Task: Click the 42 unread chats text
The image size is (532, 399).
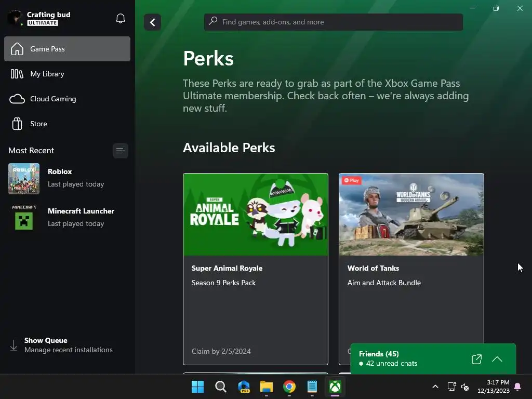Action: tap(392, 363)
